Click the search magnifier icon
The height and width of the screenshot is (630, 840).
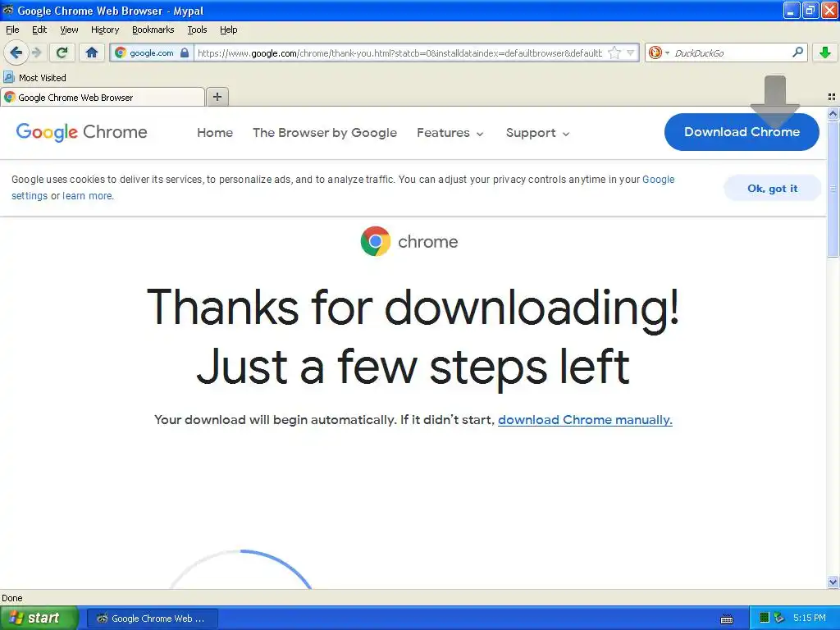tap(797, 52)
